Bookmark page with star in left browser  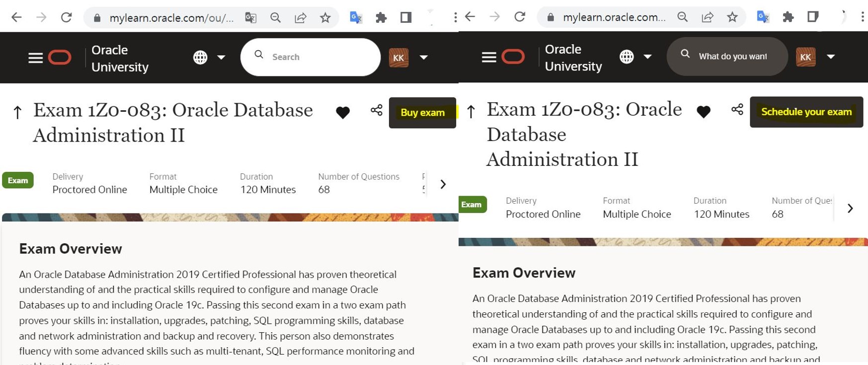point(325,18)
